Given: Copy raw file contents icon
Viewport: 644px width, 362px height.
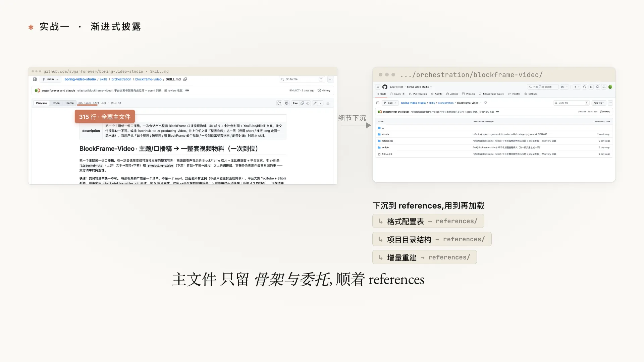Looking at the screenshot, I should pyautogui.click(x=302, y=103).
